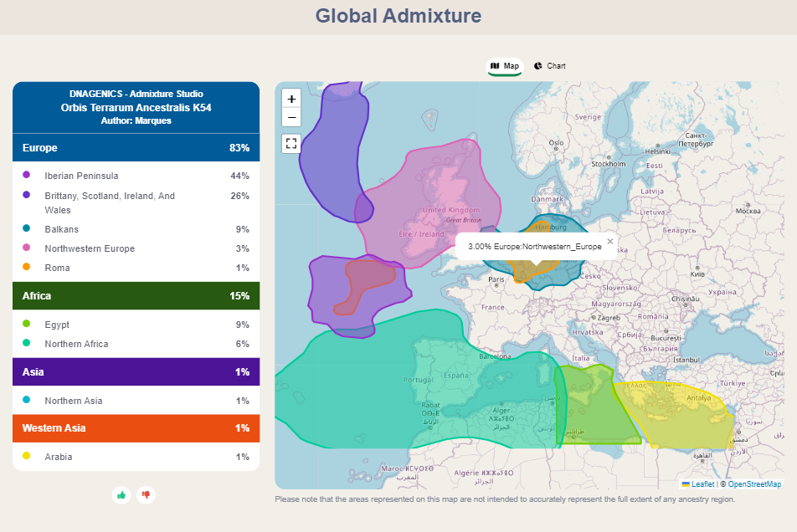Zoom out of the map
This screenshot has width=797, height=532.
pyautogui.click(x=291, y=117)
